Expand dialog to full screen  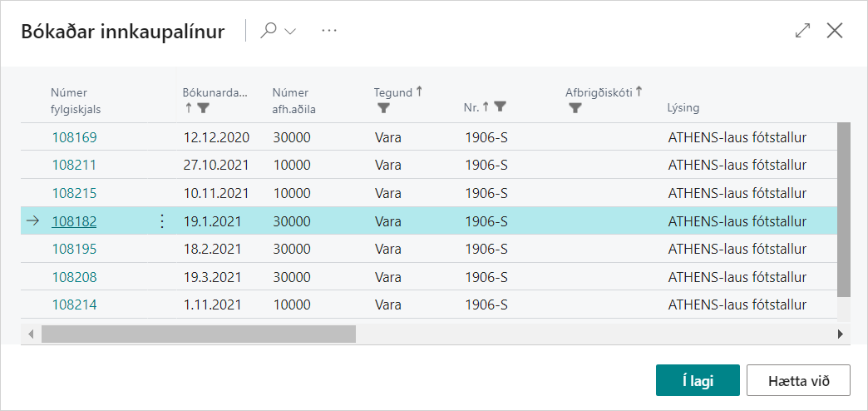tap(802, 31)
